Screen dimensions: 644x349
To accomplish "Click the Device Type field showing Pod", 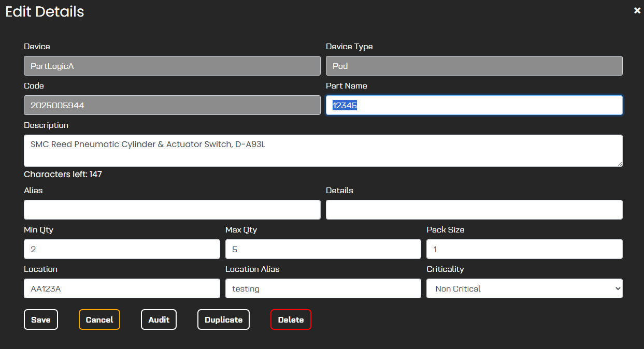I will click(474, 66).
